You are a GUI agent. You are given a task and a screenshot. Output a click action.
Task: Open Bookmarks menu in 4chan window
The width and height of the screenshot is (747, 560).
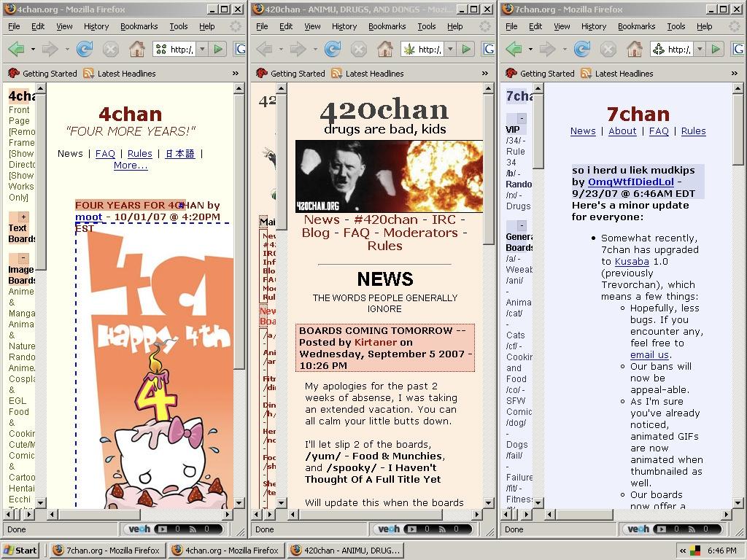pos(139,27)
